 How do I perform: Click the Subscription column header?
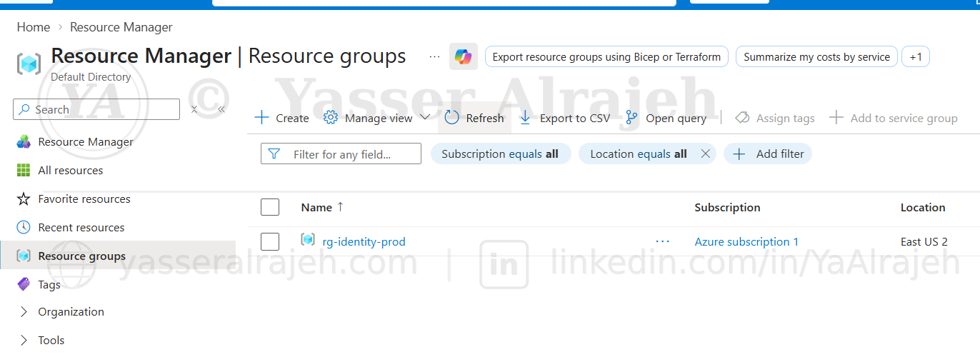click(x=727, y=207)
